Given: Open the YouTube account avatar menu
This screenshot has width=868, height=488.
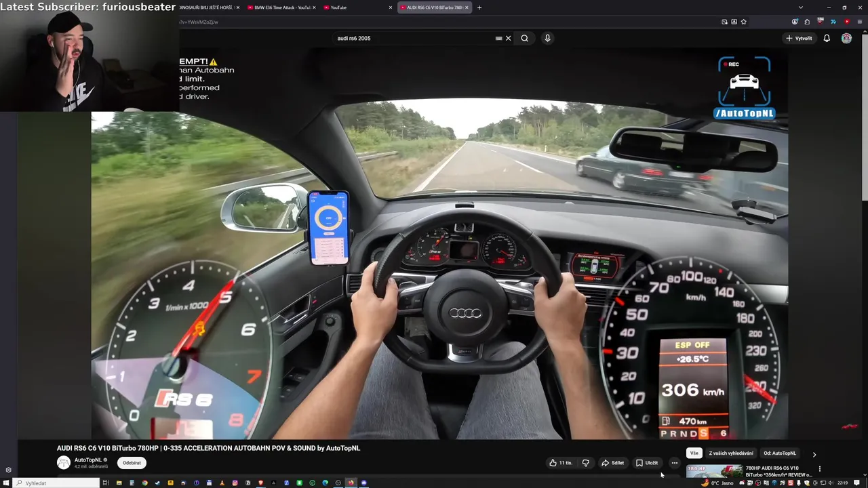Looking at the screenshot, I should [x=846, y=39].
